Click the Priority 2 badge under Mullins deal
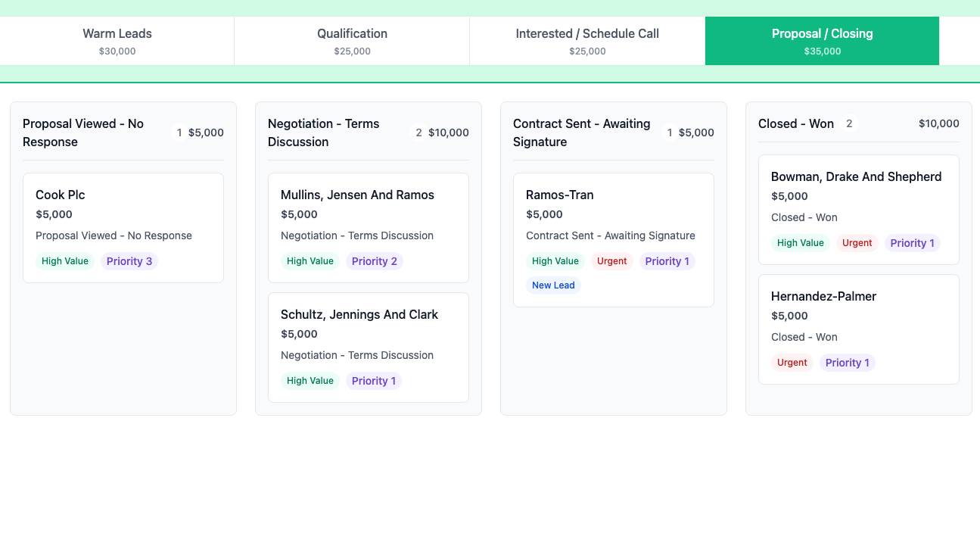Screen dimensions: 980x555 [375, 260]
